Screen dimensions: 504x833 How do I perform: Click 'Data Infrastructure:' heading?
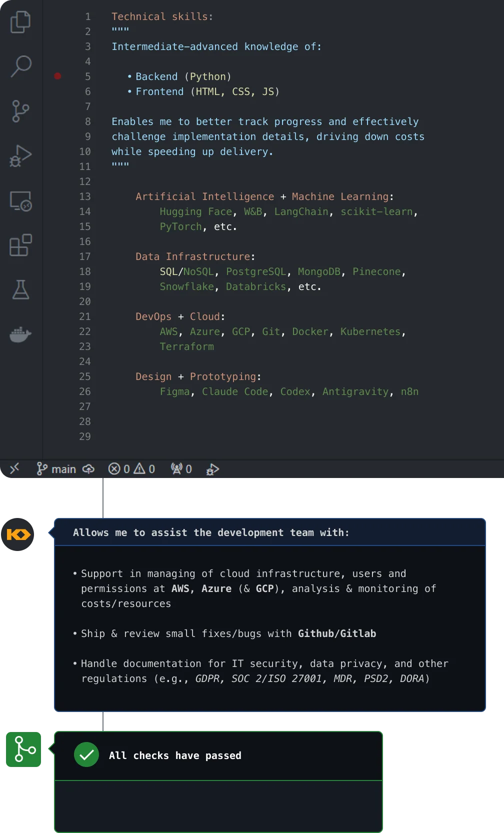[195, 256]
